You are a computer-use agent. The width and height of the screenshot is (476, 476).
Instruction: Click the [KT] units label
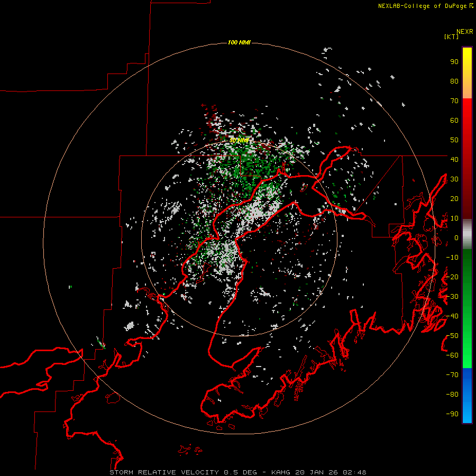pos(452,36)
